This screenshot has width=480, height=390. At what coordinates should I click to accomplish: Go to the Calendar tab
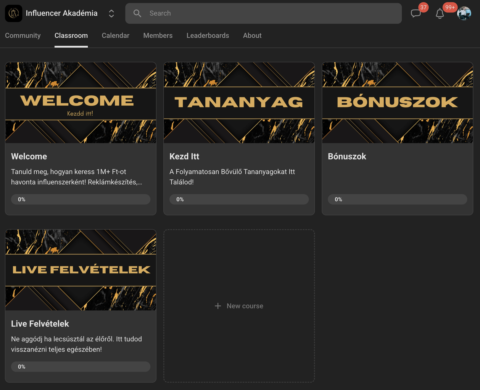(x=115, y=35)
